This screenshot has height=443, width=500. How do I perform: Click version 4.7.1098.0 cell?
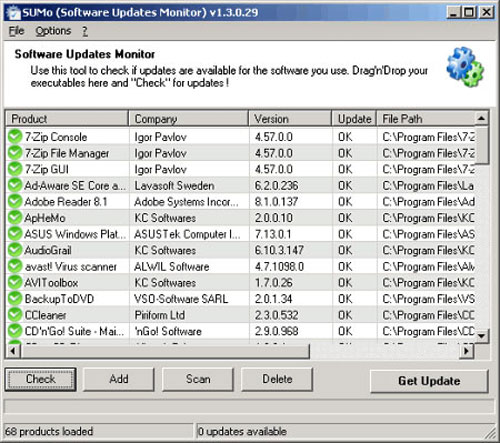[290, 266]
